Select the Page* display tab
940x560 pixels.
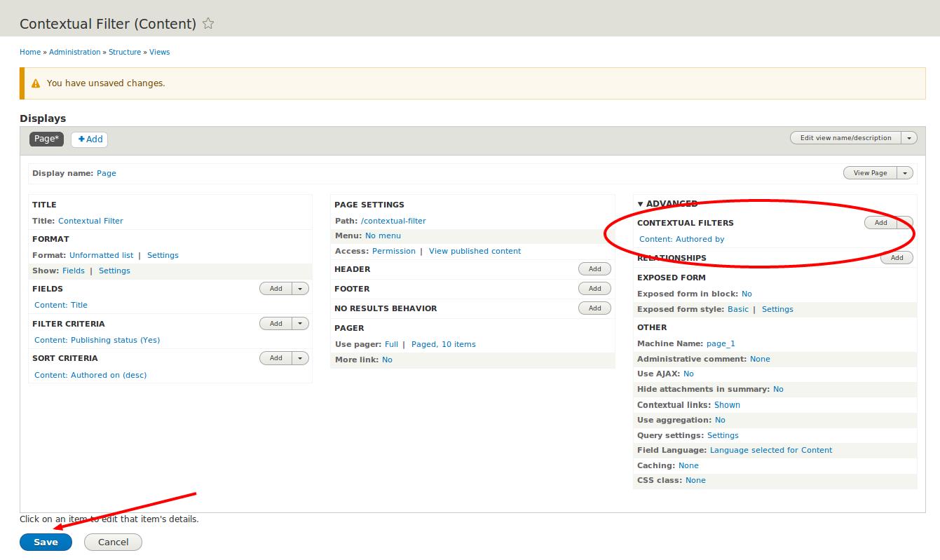tap(46, 139)
